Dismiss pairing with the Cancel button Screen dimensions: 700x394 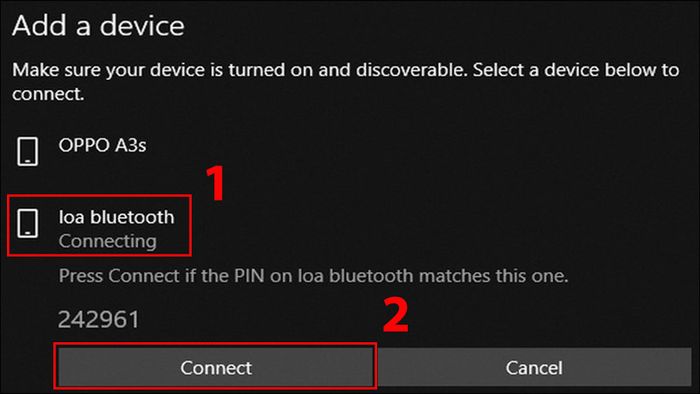point(534,368)
